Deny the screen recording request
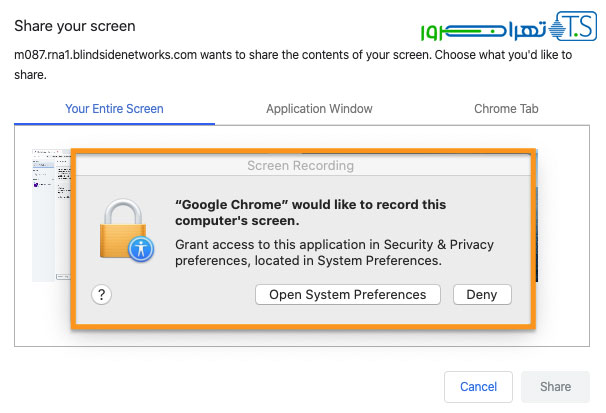 point(482,294)
